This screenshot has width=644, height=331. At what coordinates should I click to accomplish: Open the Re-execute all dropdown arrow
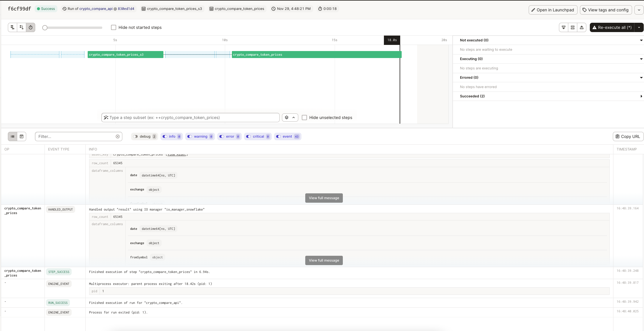tap(639, 27)
